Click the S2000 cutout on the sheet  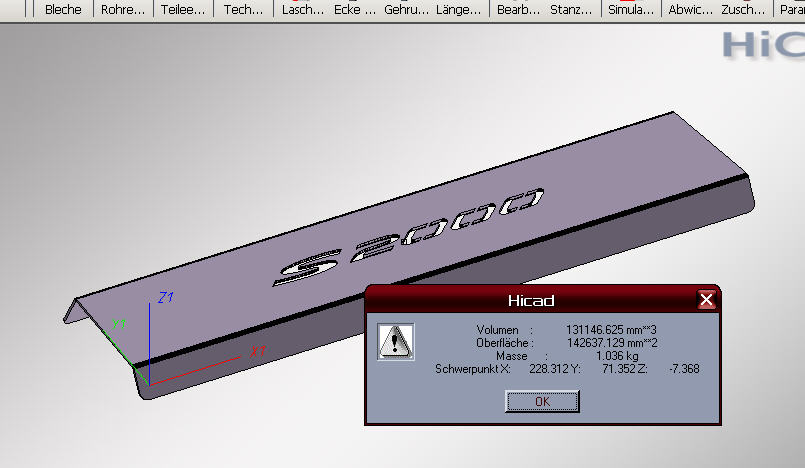pyautogui.click(x=411, y=234)
